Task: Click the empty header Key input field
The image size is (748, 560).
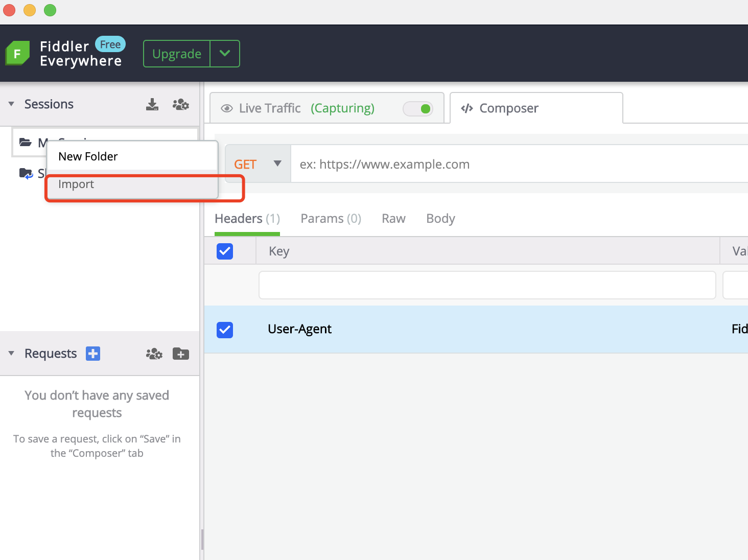Action: point(487,285)
